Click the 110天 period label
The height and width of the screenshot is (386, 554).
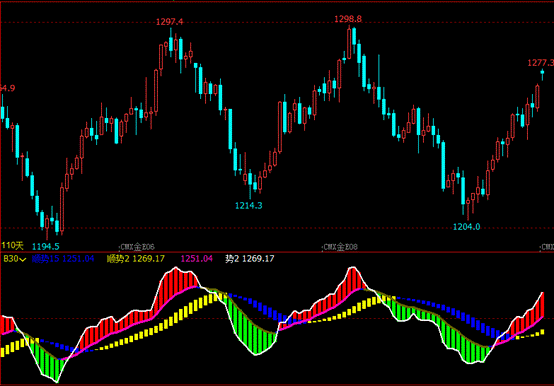coord(12,245)
